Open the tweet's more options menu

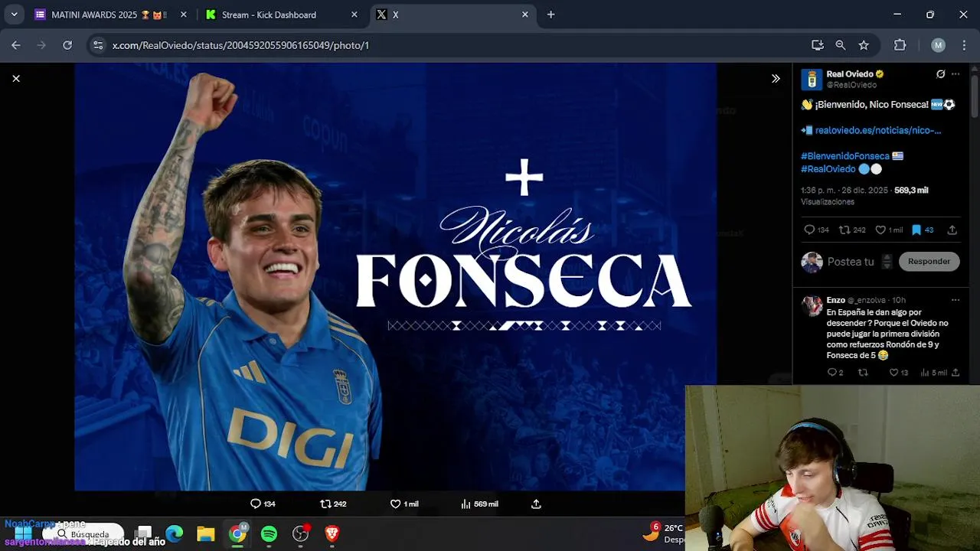[x=955, y=74]
